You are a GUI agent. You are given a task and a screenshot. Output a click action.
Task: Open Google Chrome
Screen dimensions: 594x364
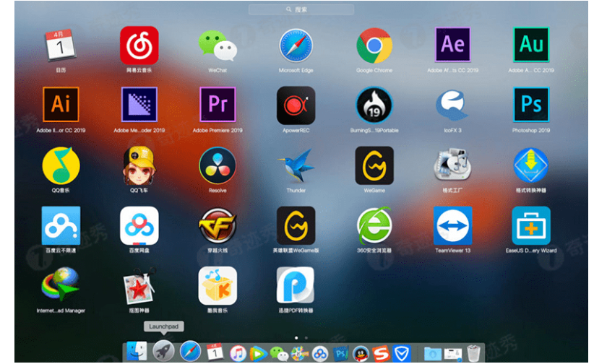pyautogui.click(x=374, y=45)
